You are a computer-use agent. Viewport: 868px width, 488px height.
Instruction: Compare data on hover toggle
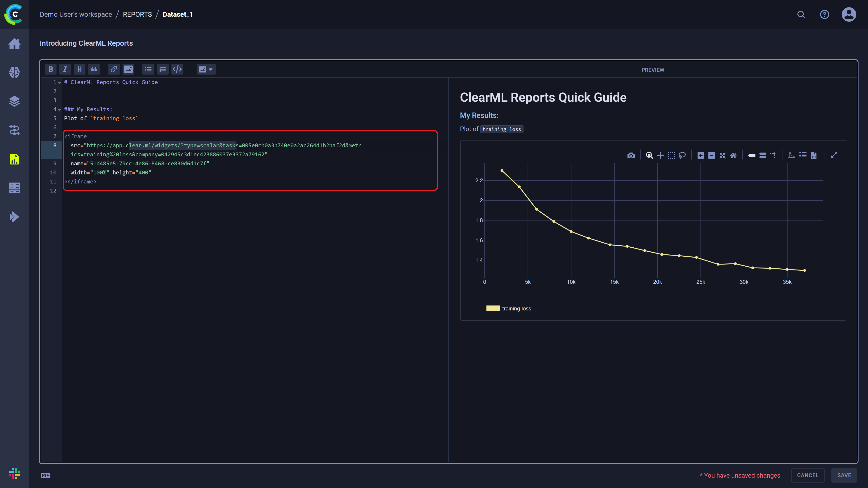(x=763, y=155)
